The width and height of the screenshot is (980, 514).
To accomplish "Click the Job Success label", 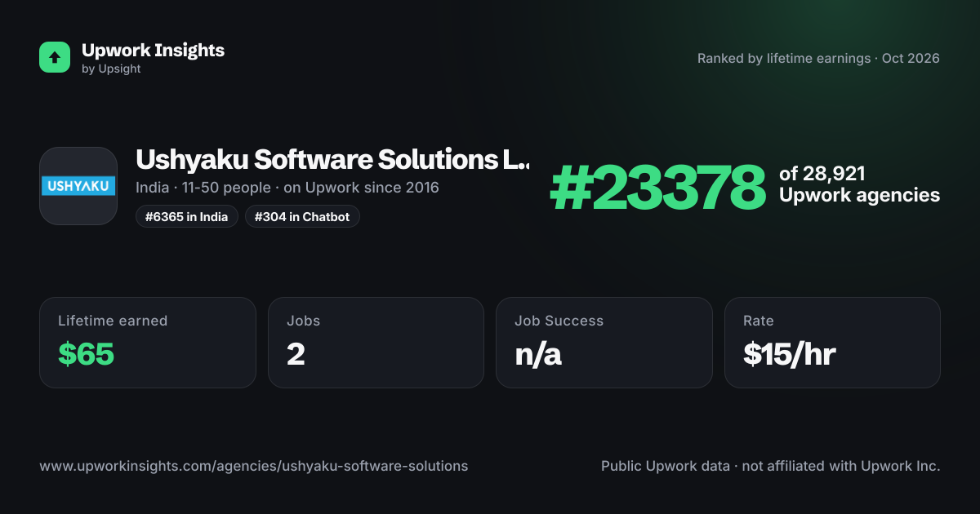I will coord(559,321).
